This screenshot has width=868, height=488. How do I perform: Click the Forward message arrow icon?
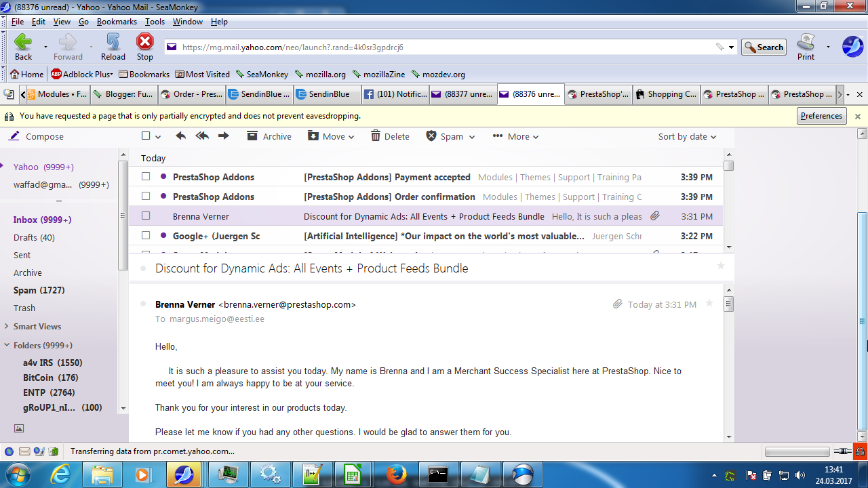point(224,136)
